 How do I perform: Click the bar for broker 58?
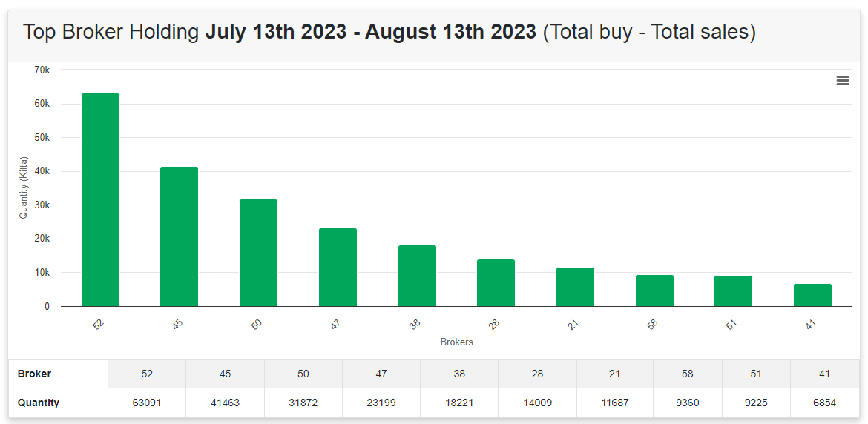click(x=654, y=291)
